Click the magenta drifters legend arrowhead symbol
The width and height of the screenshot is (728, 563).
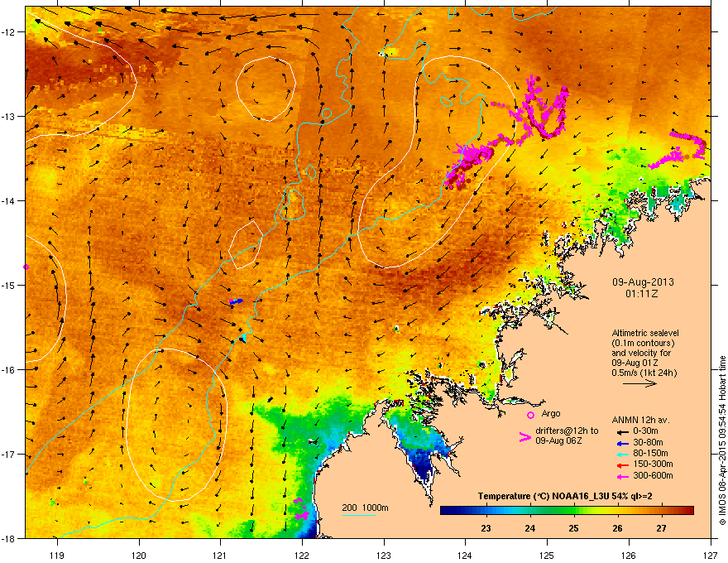[525, 437]
